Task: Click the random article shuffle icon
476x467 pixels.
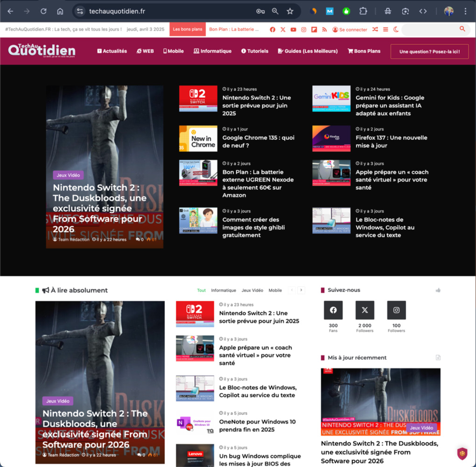Action: click(x=375, y=29)
